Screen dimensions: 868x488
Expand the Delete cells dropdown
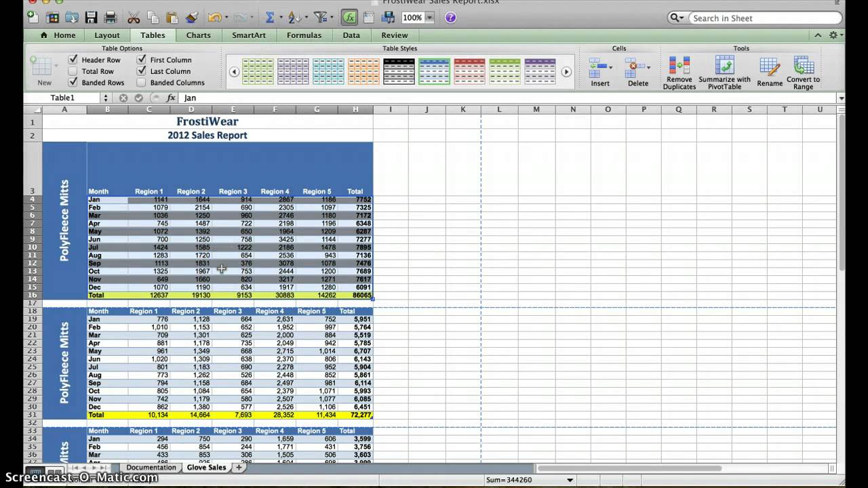[x=648, y=66]
